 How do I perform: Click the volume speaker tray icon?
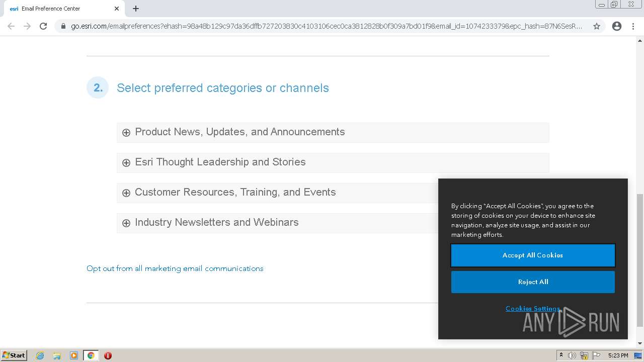572,355
